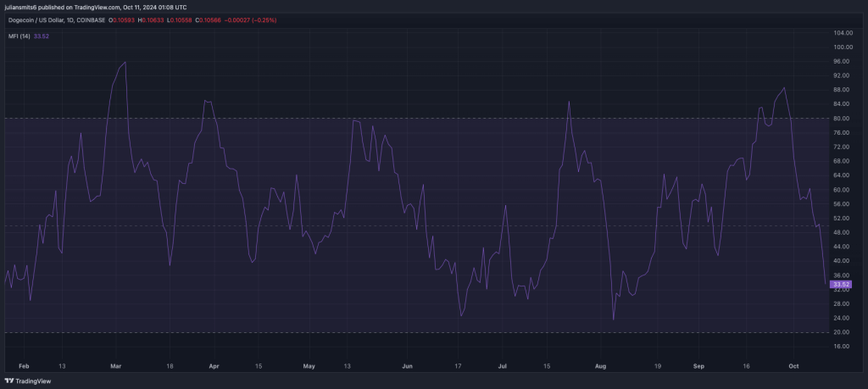Select the Oct label on the time axis
868x389 pixels.
pyautogui.click(x=793, y=366)
